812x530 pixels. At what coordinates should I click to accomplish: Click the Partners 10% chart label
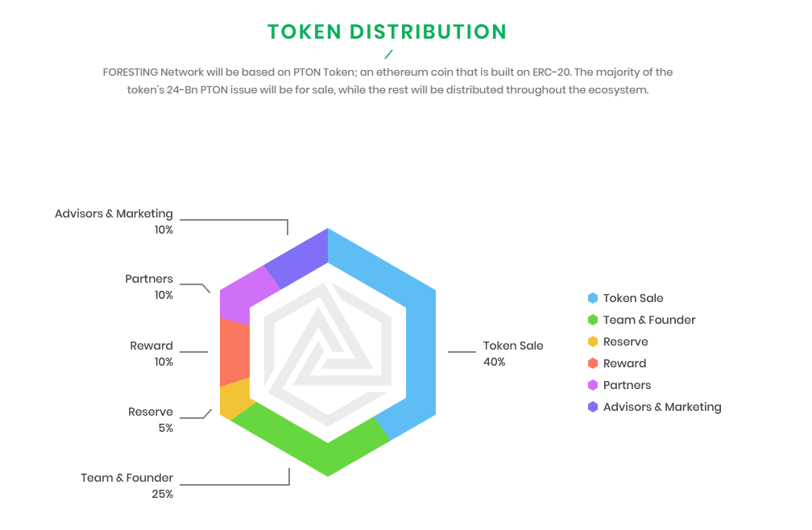point(149,286)
